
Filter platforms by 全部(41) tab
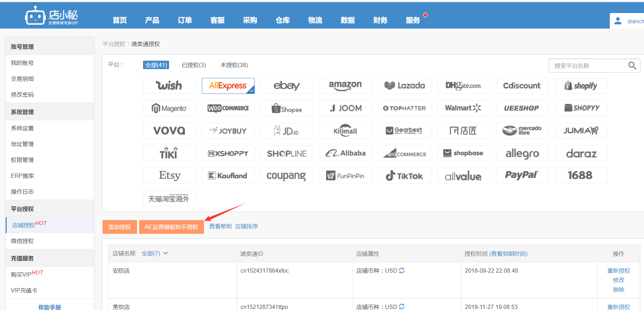click(x=156, y=65)
